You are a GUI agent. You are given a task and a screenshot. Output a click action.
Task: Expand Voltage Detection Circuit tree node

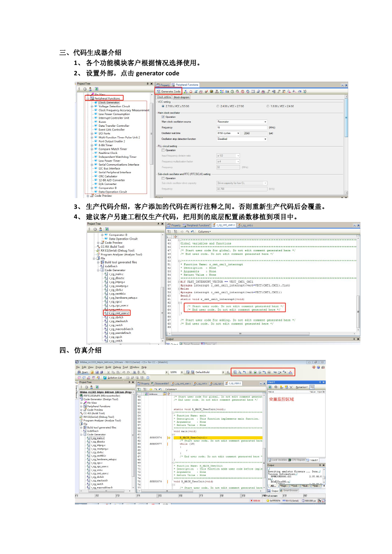92,106
